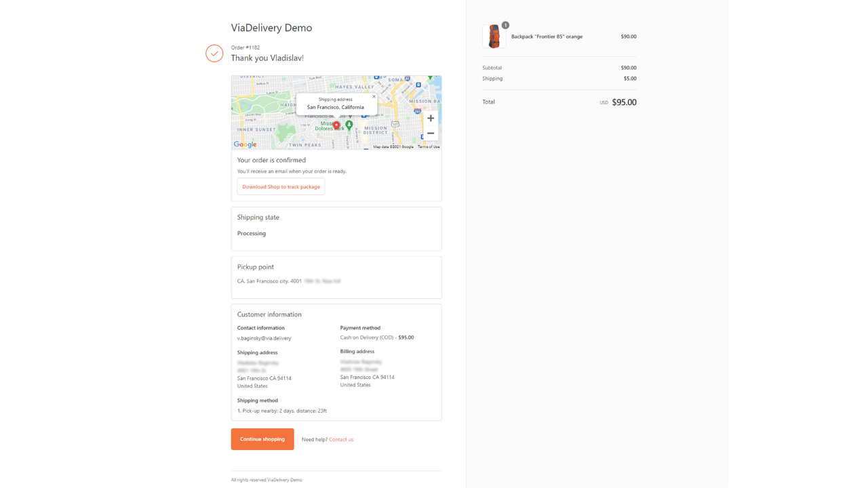Dismiss the shipping address map popup

[374, 96]
